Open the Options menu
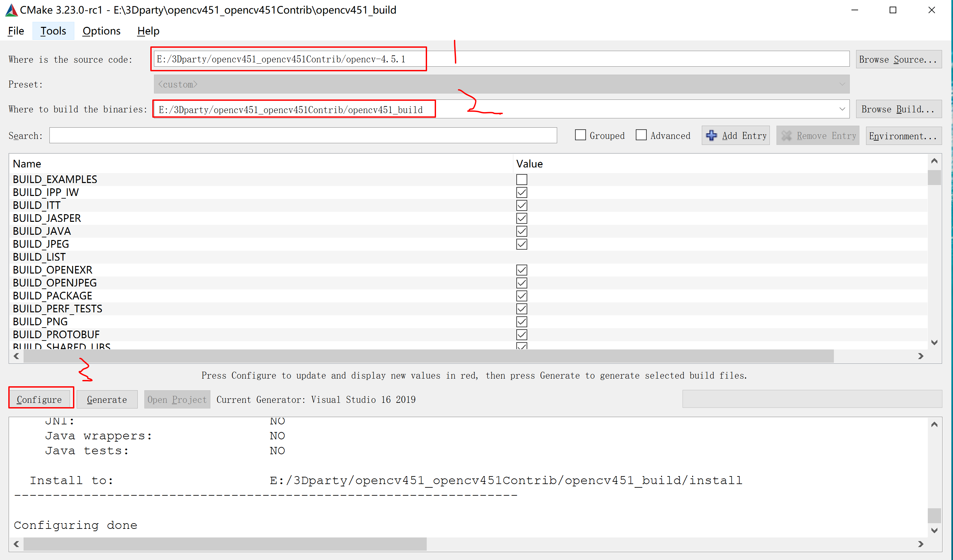This screenshot has height=560, width=953. pyautogui.click(x=101, y=31)
